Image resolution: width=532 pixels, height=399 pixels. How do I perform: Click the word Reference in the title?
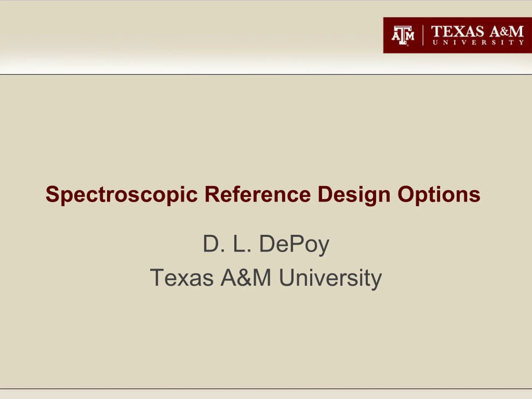(x=257, y=194)
